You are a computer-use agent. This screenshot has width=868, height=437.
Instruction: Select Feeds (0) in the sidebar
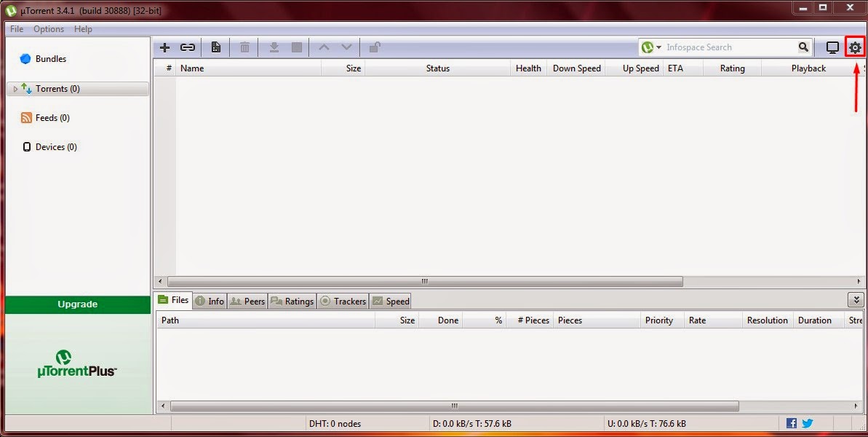point(45,117)
